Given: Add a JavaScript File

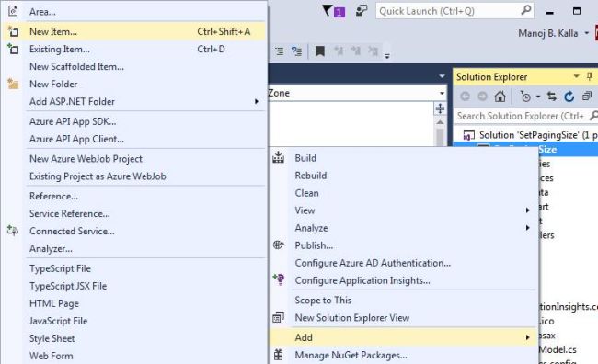Looking at the screenshot, I should tap(133, 322).
